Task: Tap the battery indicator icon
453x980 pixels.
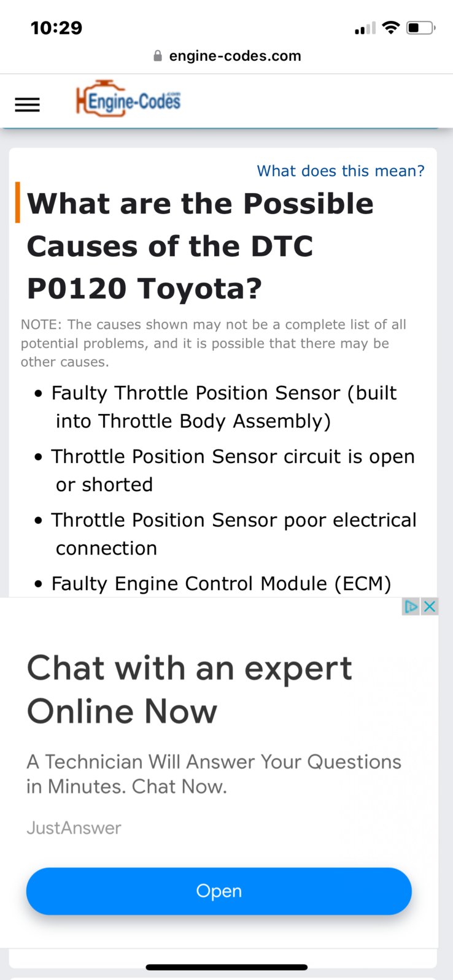Action: tap(421, 28)
